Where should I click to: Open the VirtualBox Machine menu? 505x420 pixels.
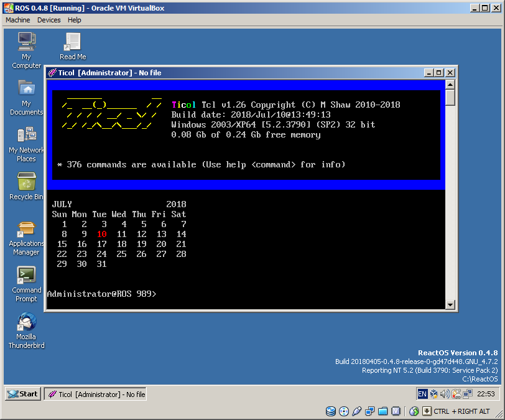[18, 20]
